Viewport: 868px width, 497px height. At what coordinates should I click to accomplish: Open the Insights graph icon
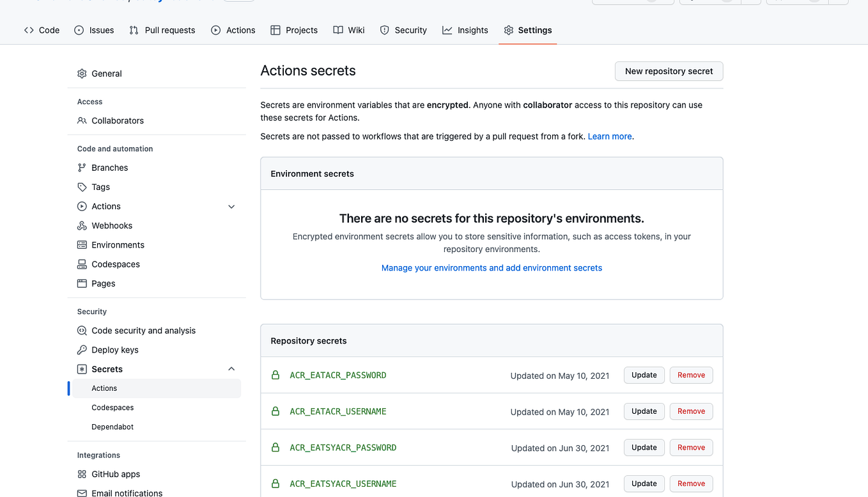(x=446, y=29)
